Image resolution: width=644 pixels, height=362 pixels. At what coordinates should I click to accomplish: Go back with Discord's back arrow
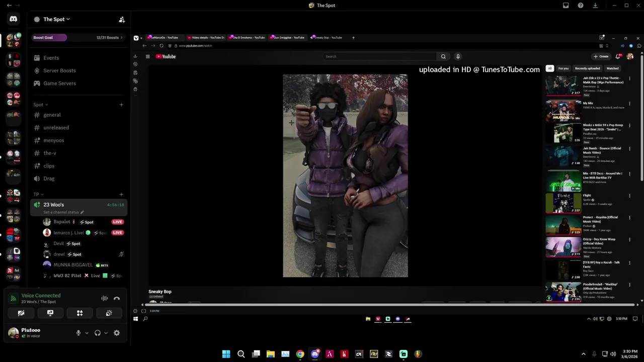click(x=9, y=6)
